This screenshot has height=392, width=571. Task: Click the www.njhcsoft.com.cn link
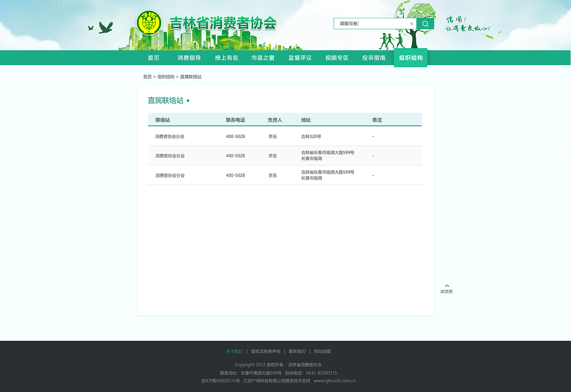(335, 381)
